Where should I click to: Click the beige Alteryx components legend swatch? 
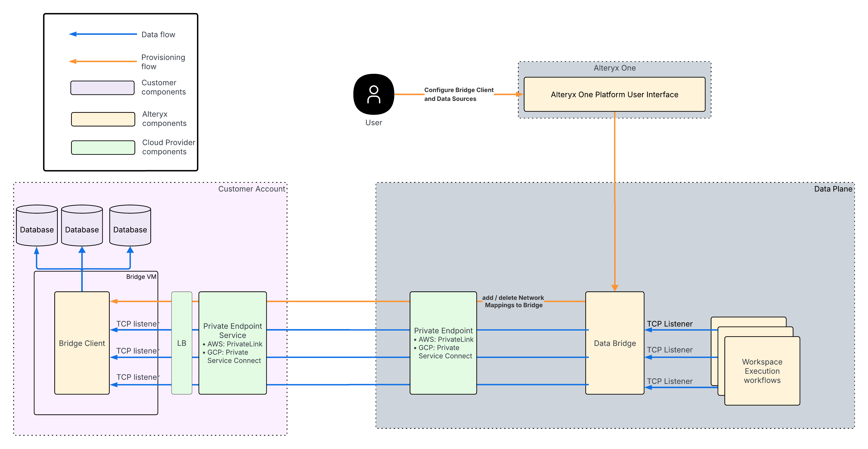pyautogui.click(x=103, y=119)
